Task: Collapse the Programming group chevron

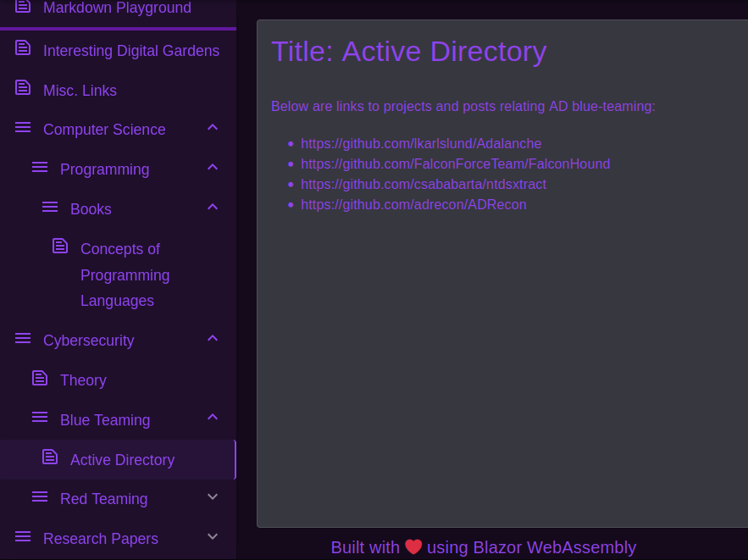Action: tap(213, 168)
